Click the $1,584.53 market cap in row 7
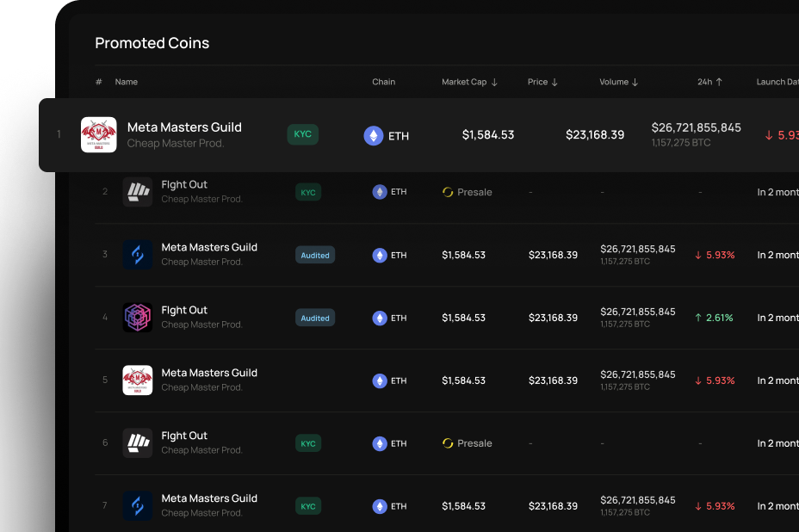Viewport: 799px width, 532px height. [x=464, y=506]
